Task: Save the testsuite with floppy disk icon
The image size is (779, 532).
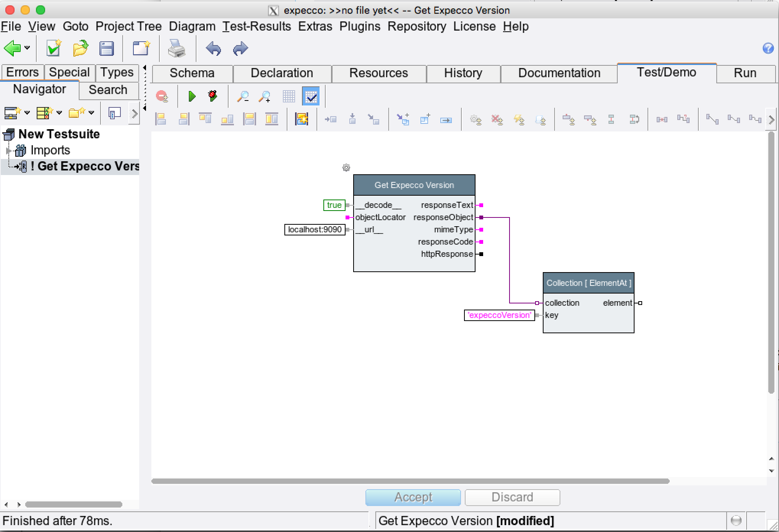Action: point(106,49)
